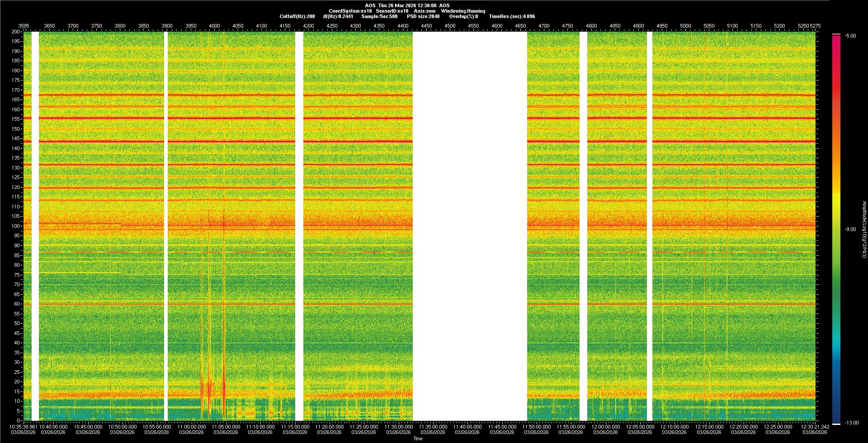Screen dimensions: 868x443
Task: Click the 4000 tick on the top axis
Action: [214, 26]
